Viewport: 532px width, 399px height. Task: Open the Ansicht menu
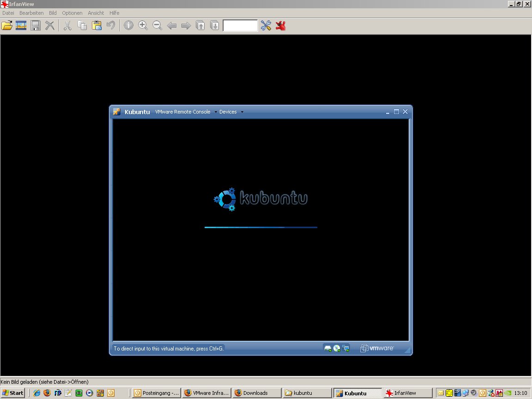96,13
